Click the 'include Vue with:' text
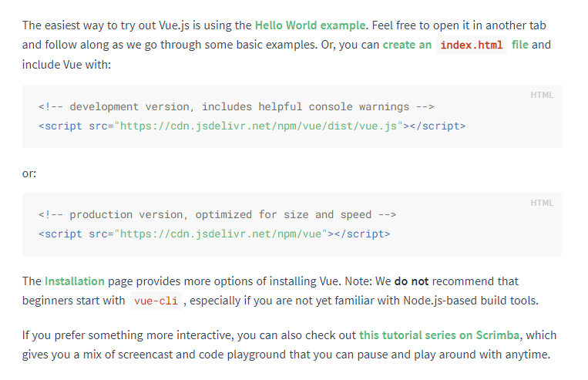588x380 pixels. click(66, 65)
